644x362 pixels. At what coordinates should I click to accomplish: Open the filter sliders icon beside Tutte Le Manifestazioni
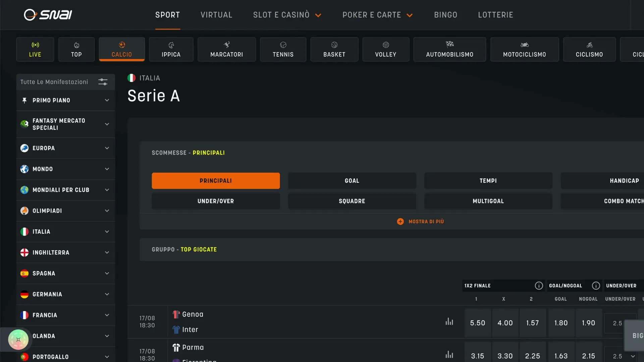[103, 82]
